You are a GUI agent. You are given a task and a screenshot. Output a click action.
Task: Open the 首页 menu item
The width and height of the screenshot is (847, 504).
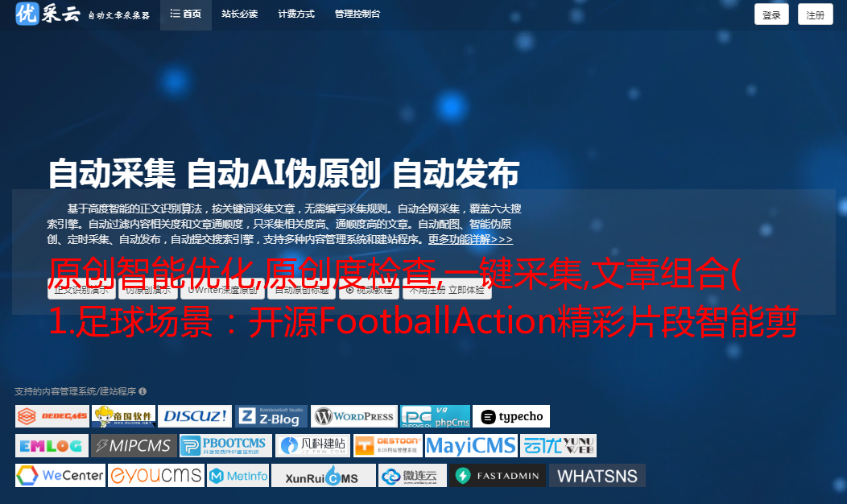coord(186,14)
